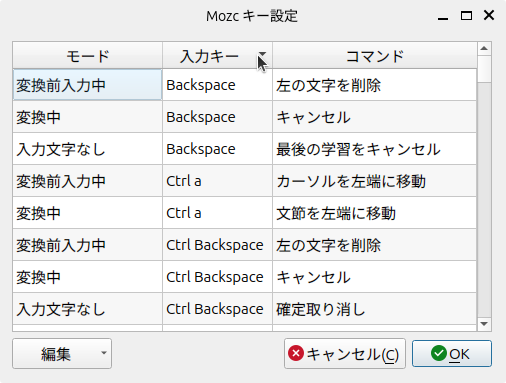Select 入力文字なし cell in Backspace row

[x=88, y=149]
